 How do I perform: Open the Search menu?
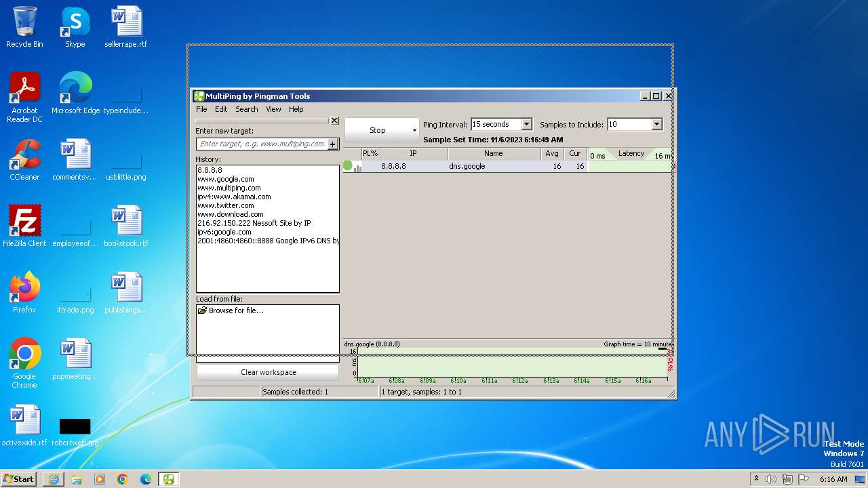tap(247, 109)
